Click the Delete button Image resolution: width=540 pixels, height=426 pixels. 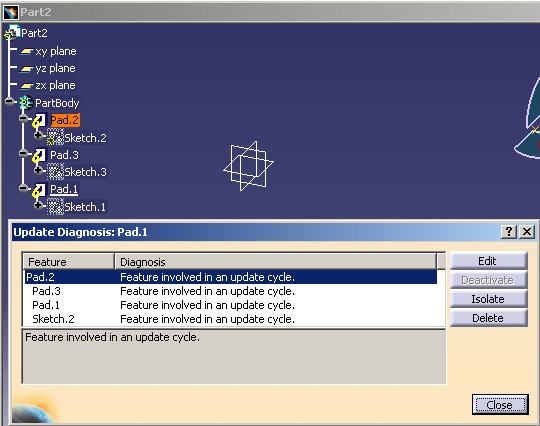(488, 318)
